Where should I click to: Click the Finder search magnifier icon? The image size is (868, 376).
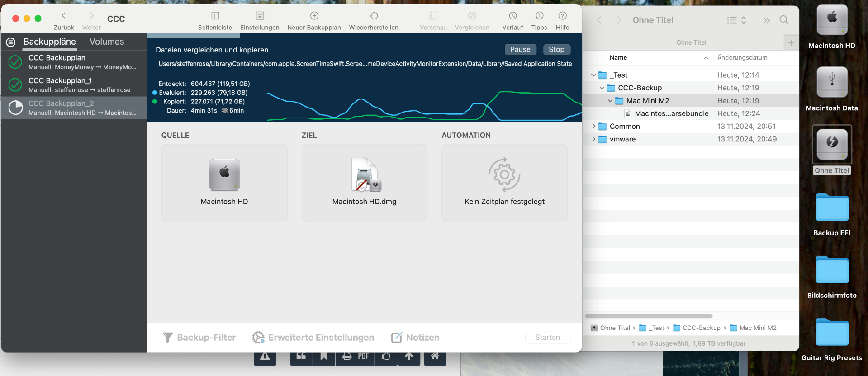[x=784, y=20]
